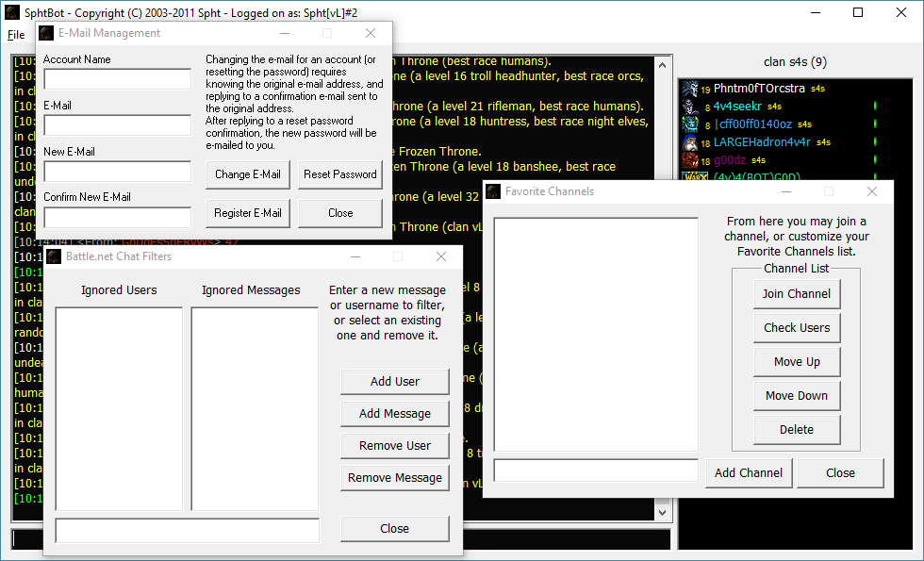Close the Favorite Channels window with X

[872, 191]
